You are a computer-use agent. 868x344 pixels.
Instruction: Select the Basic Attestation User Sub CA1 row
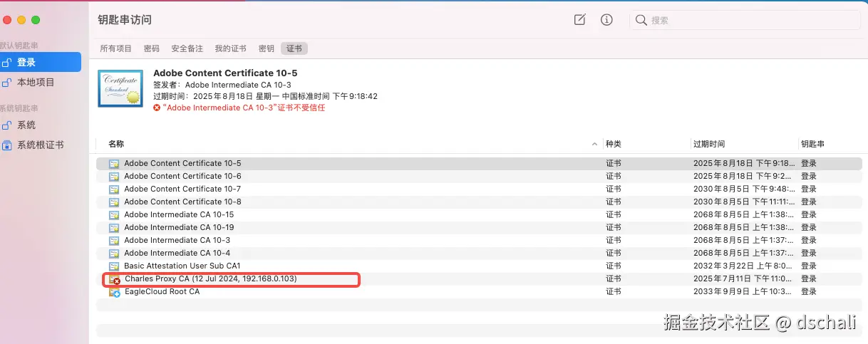pos(479,266)
